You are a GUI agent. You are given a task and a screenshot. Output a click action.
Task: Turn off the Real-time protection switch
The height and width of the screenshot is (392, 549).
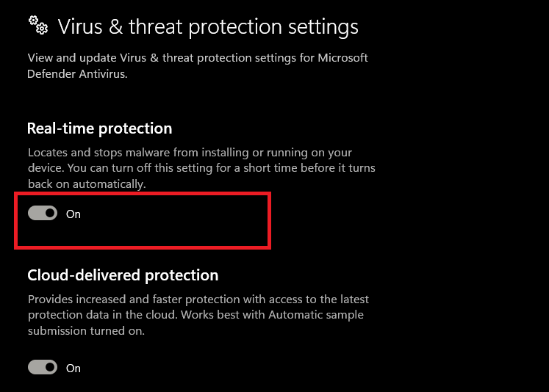pos(43,214)
